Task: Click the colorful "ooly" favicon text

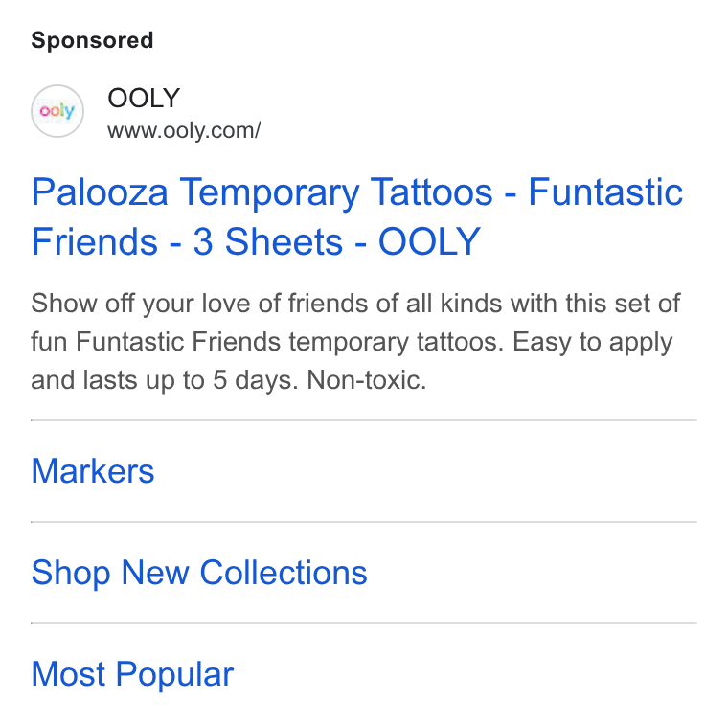Action: point(57,111)
